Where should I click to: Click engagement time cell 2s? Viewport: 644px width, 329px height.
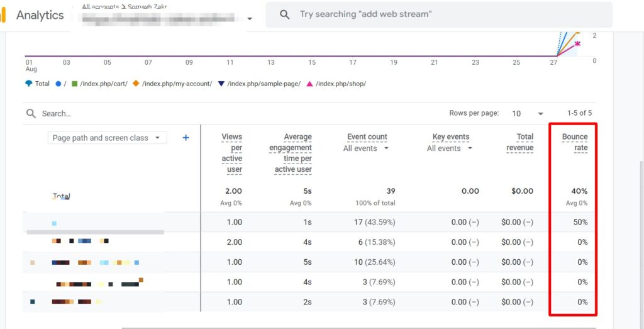click(307, 303)
